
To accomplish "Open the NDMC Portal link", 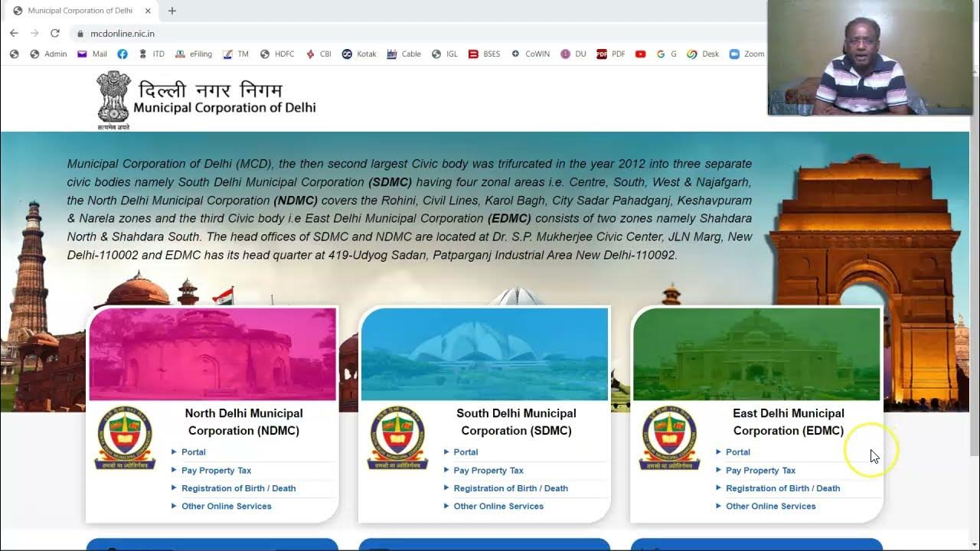I will click(194, 452).
